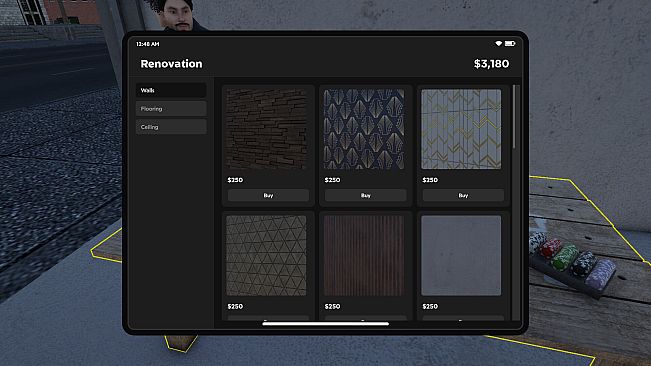Image resolution: width=651 pixels, height=366 pixels.
Task: Click the $3,180 balance amount
Action: click(x=492, y=64)
